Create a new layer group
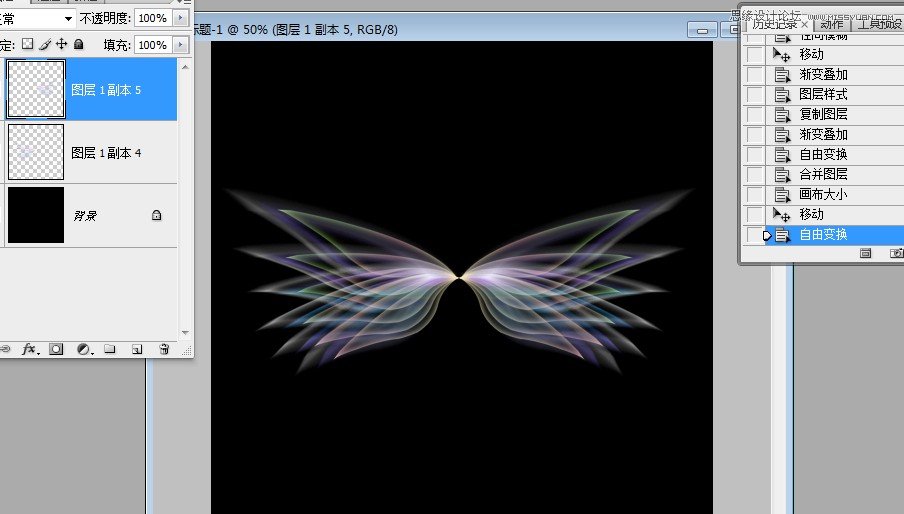This screenshot has width=904, height=514. (111, 349)
